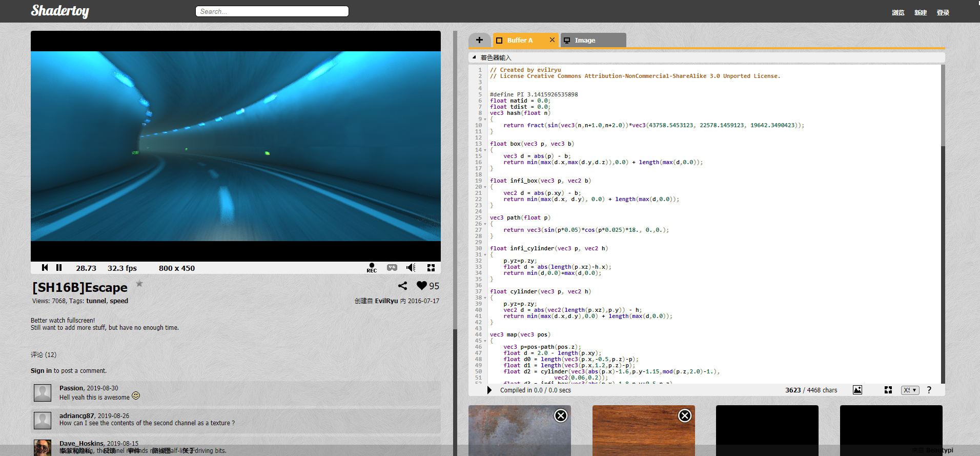Fold the cylinder function at line 38
The height and width of the screenshot is (456, 980).
pos(485,298)
